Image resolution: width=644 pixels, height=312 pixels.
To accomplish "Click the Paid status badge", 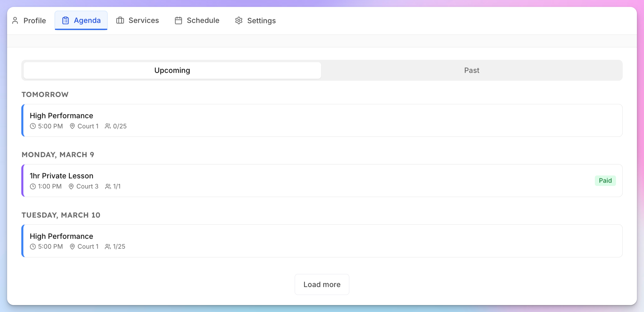I will click(x=605, y=181).
